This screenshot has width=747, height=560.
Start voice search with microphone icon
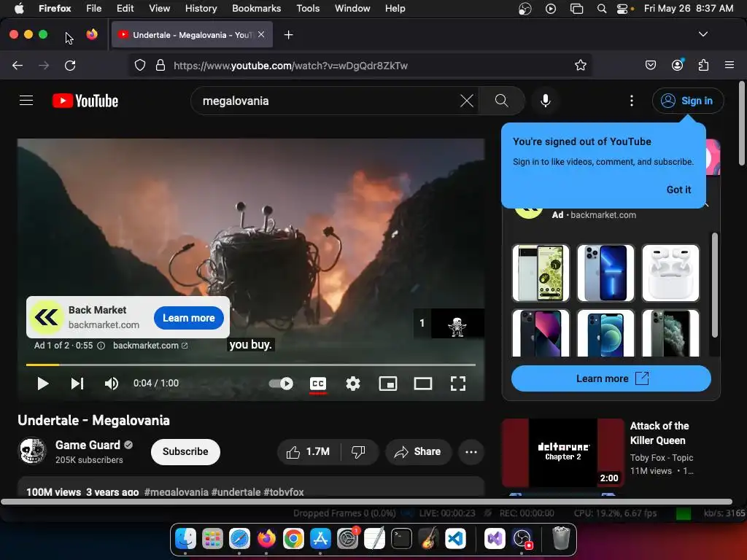[x=546, y=101]
